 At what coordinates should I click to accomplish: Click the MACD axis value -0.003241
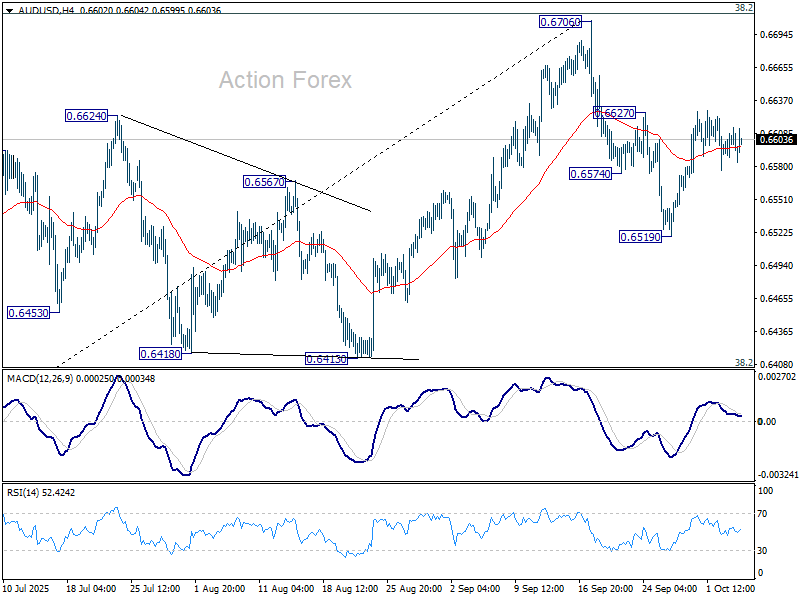778,474
